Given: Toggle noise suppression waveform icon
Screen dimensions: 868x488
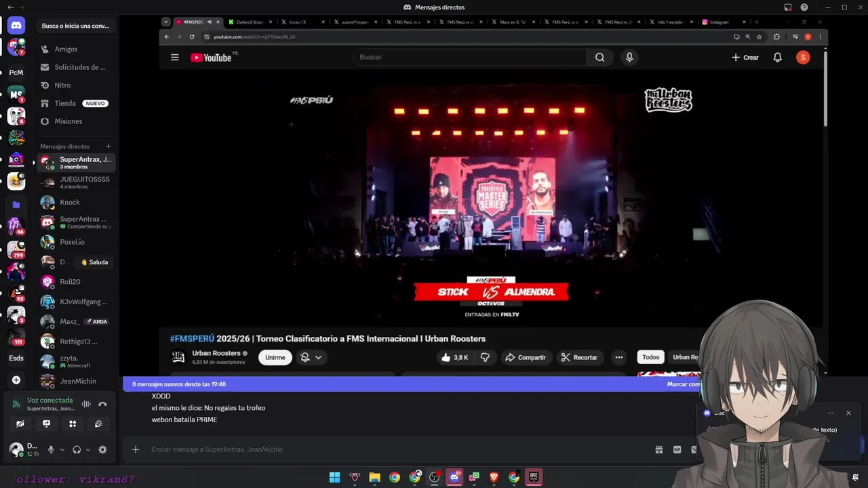Looking at the screenshot, I should click(86, 404).
